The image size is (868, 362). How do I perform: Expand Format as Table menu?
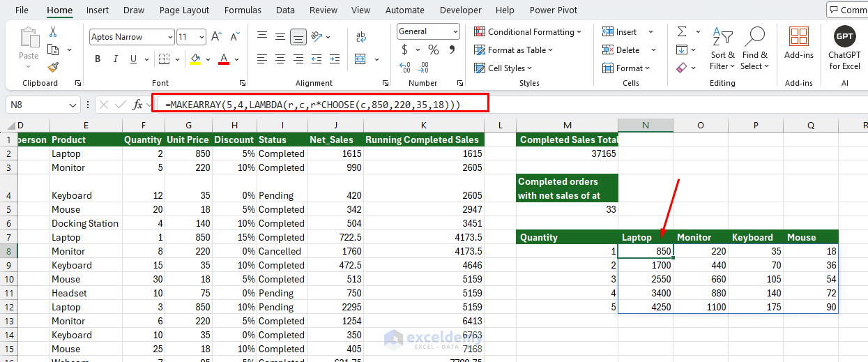click(513, 50)
